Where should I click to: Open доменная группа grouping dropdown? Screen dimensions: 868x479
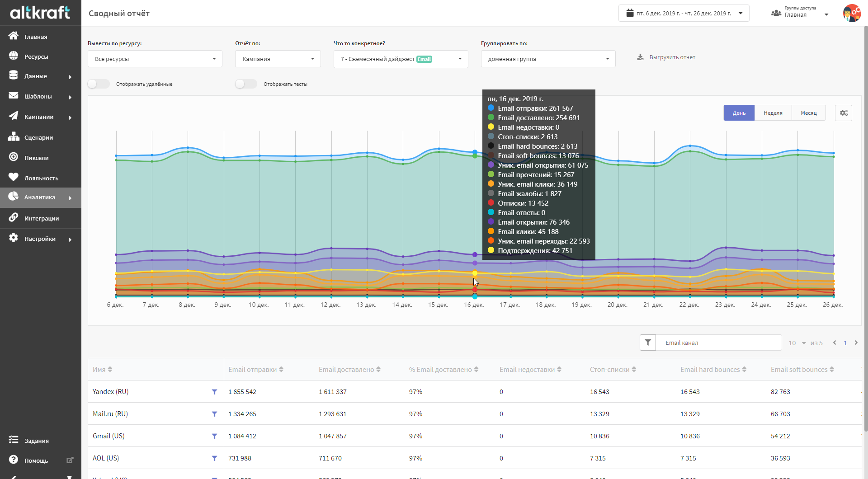[548, 59]
